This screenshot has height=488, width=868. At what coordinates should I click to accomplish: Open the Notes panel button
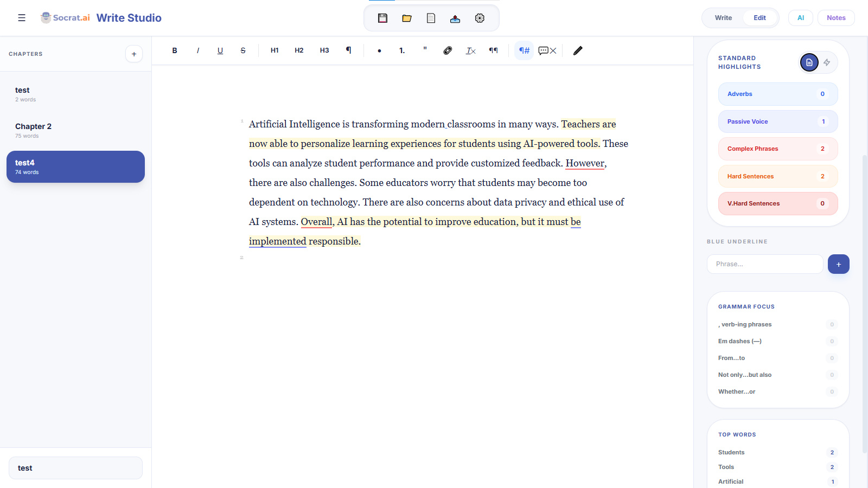pyautogui.click(x=835, y=18)
